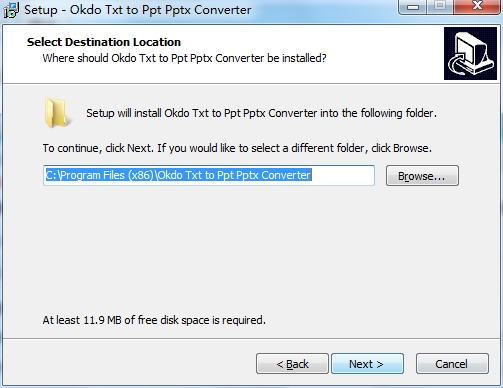Close the Setup window with the X
Image resolution: width=503 pixels, height=388 pixels.
[478, 7]
